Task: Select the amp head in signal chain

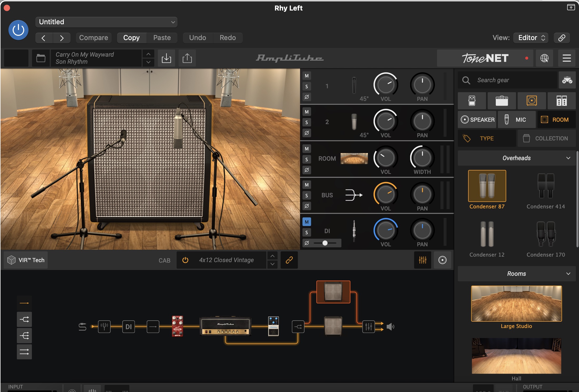Action: click(x=225, y=326)
